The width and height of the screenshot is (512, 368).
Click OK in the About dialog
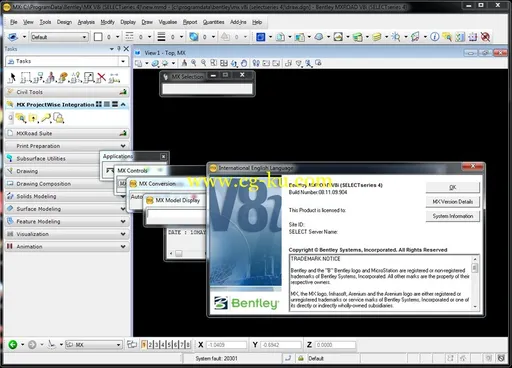click(x=453, y=187)
